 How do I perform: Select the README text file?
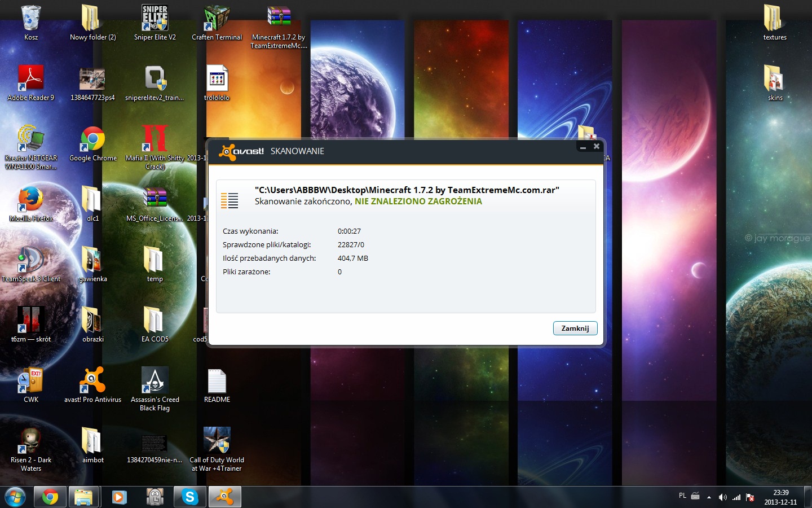coord(217,386)
